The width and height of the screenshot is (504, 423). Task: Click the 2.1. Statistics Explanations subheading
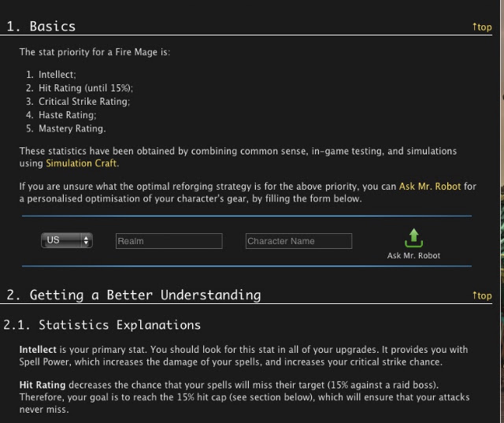click(x=102, y=325)
